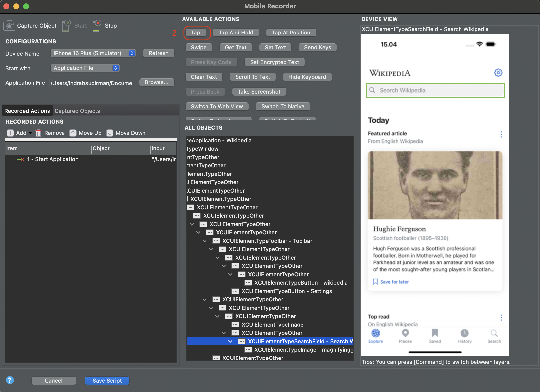
Task: Select XCUIElementTypeButton - Settings tree item
Action: (x=286, y=291)
